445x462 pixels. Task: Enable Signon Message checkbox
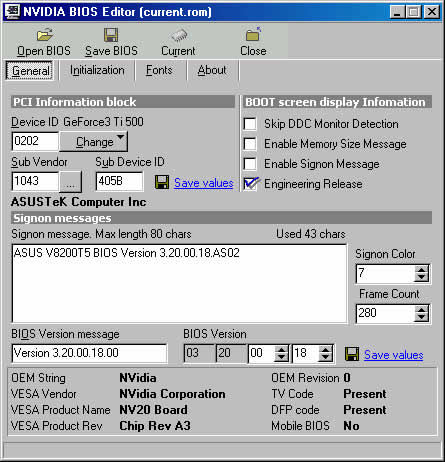point(250,164)
